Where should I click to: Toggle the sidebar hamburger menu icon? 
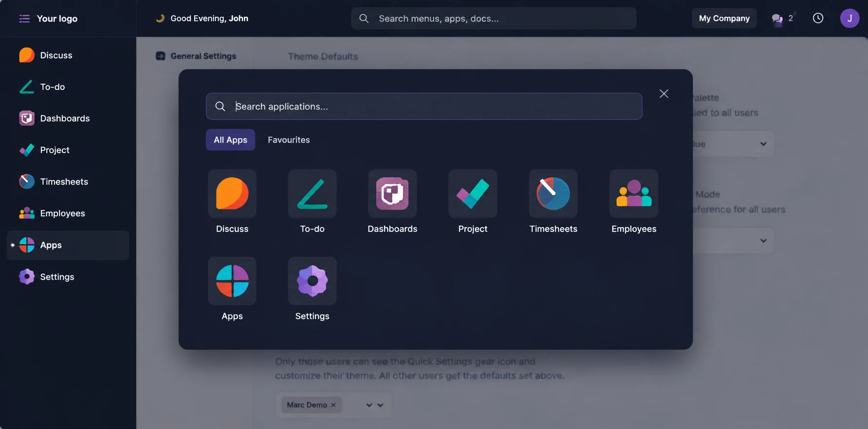[24, 18]
